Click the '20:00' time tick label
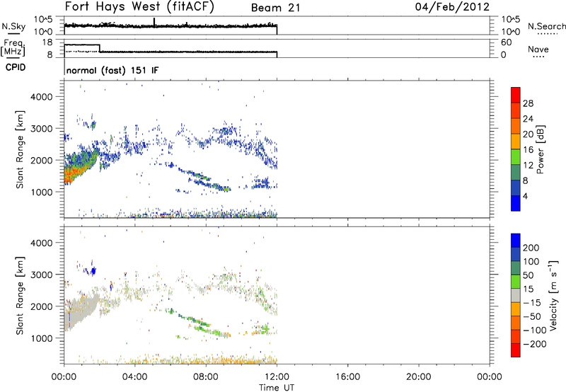Image resolution: width=566 pixels, height=392 pixels. tap(418, 377)
